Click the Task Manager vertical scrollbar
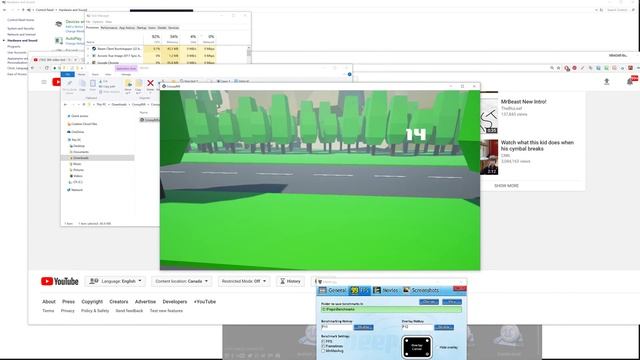Viewport: 640px width, 360px height. pos(249,55)
